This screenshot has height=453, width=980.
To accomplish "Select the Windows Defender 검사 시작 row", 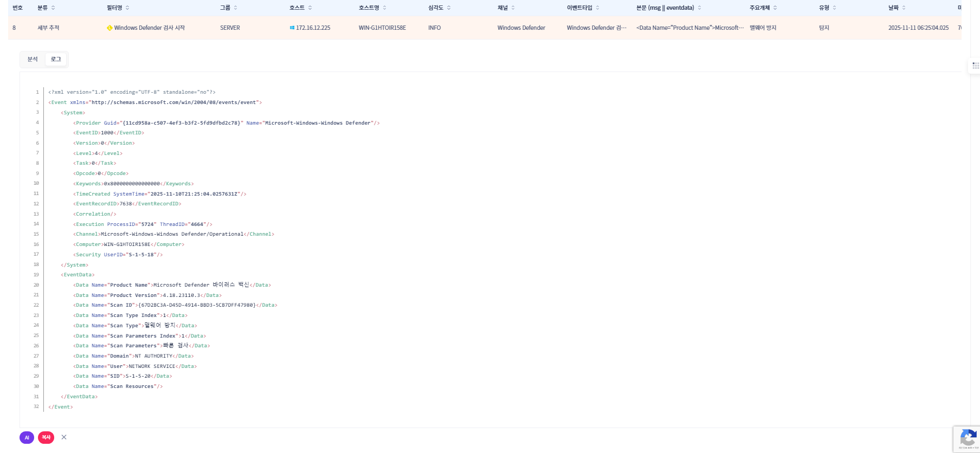I will click(x=149, y=28).
